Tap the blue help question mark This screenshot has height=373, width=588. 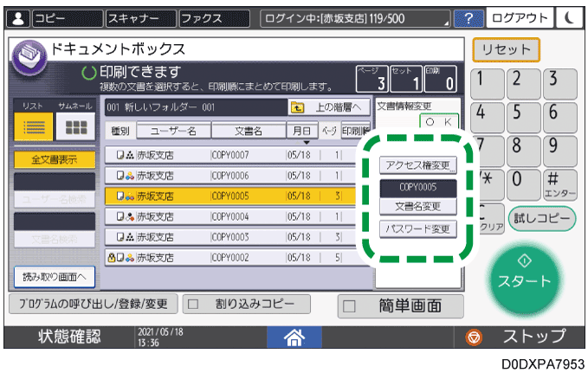(x=468, y=18)
